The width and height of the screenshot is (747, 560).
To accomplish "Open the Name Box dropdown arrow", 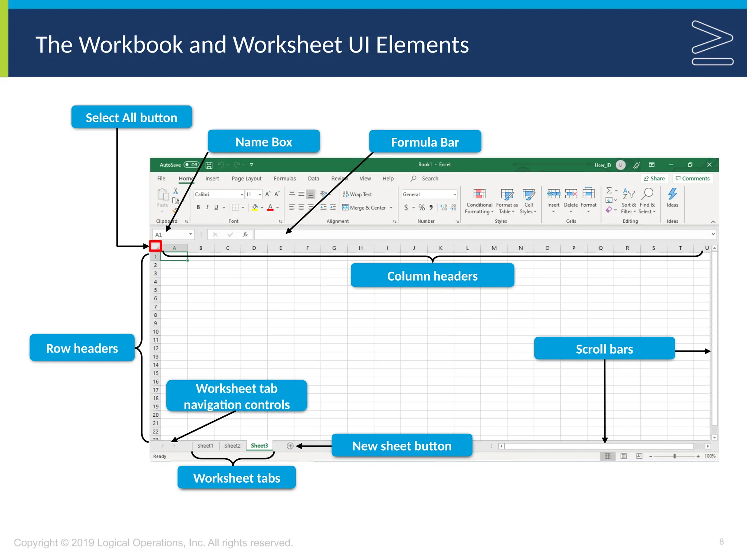I will pos(190,234).
